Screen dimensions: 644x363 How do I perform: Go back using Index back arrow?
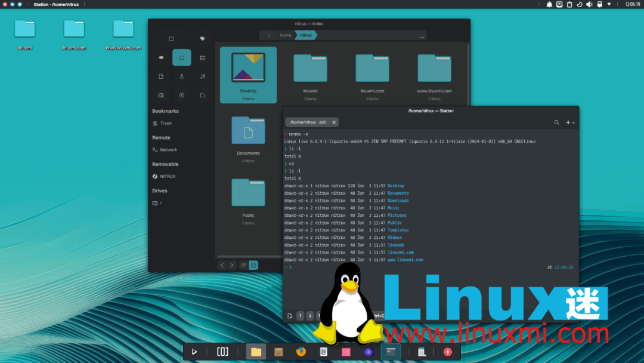(x=222, y=266)
